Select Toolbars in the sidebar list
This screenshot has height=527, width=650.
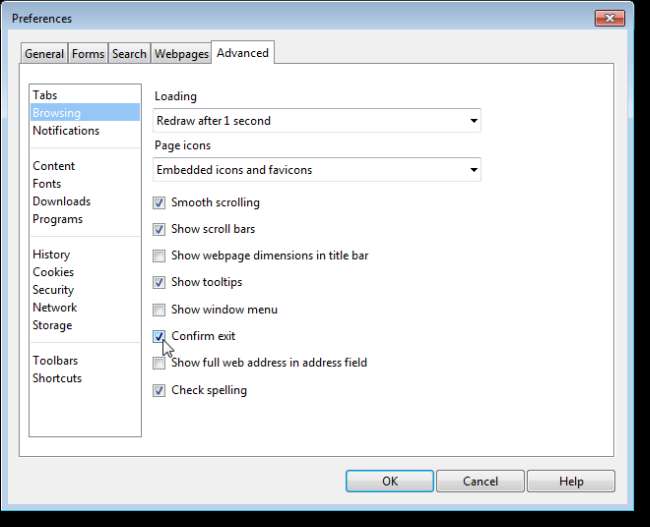[85, 361]
